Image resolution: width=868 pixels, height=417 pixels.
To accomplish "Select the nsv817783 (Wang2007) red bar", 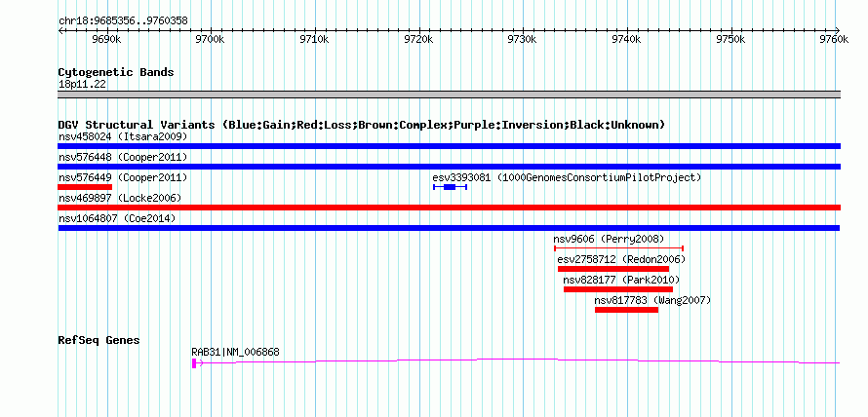I will (627, 310).
